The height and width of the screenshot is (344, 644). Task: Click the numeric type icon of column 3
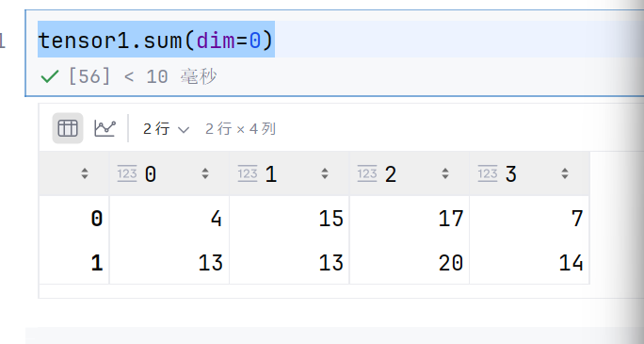[488, 173]
